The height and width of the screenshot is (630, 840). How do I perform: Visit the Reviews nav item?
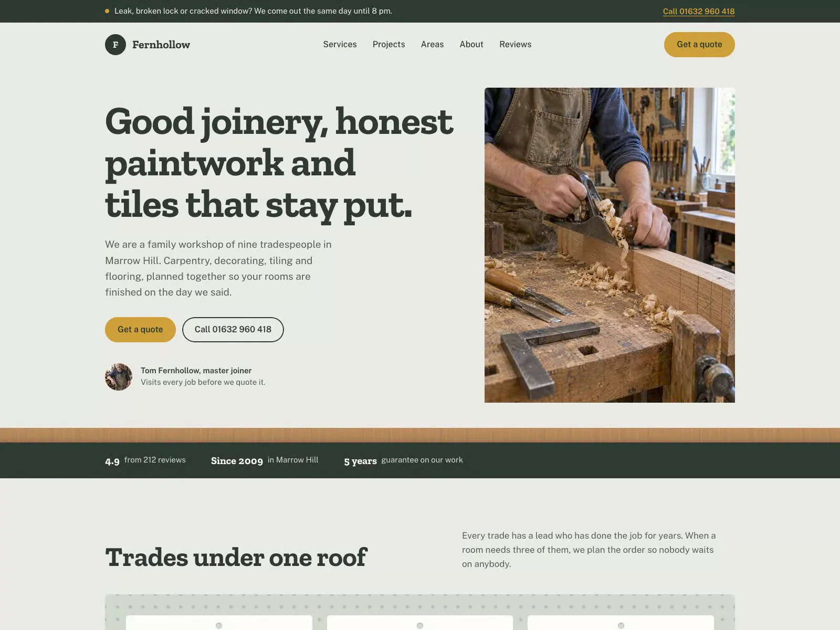[515, 45]
